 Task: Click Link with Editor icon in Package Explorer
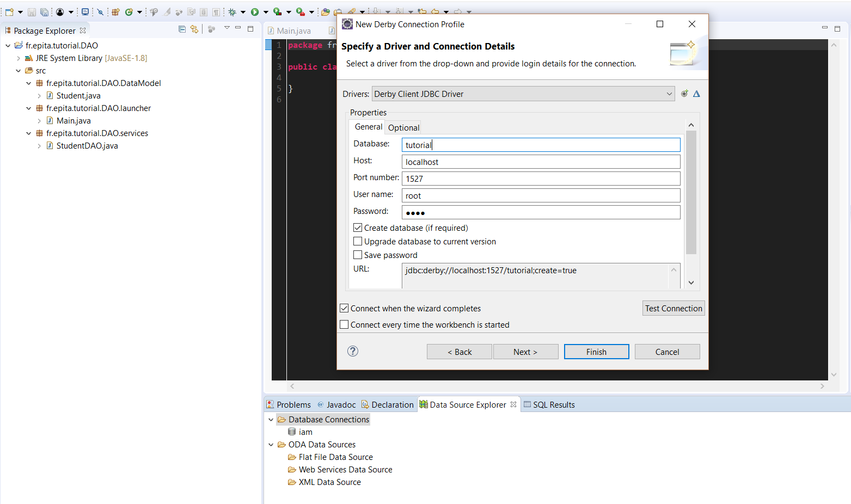coord(194,29)
